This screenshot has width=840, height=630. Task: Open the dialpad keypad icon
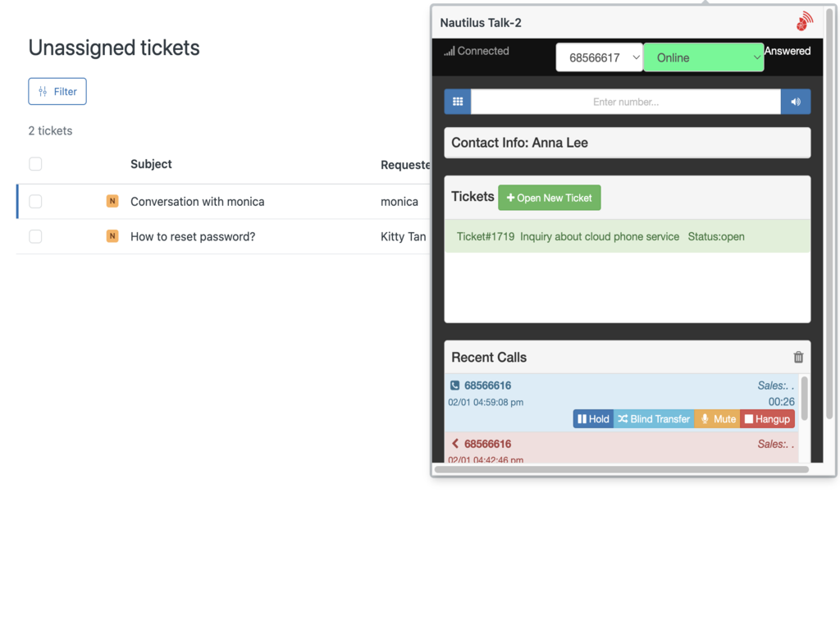458,102
